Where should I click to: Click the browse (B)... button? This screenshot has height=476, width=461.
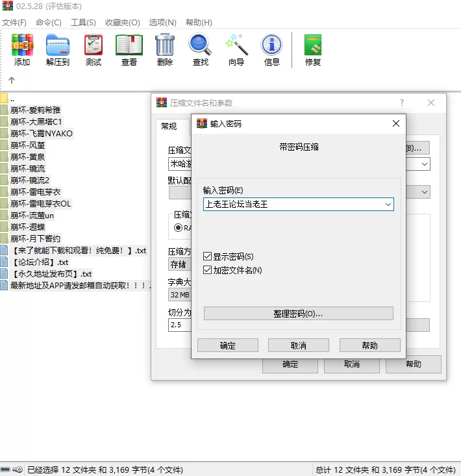click(417, 148)
